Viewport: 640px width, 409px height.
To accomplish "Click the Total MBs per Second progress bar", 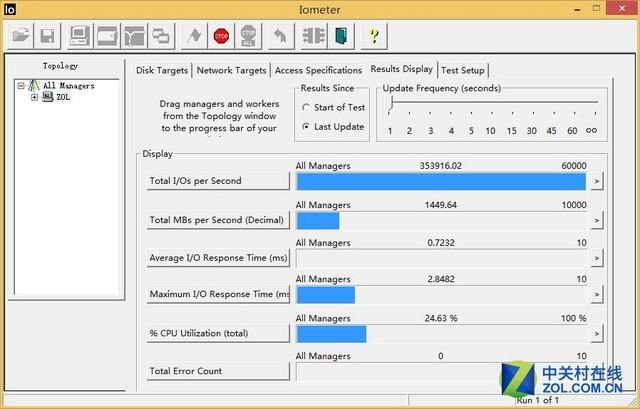I will pyautogui.click(x=442, y=220).
